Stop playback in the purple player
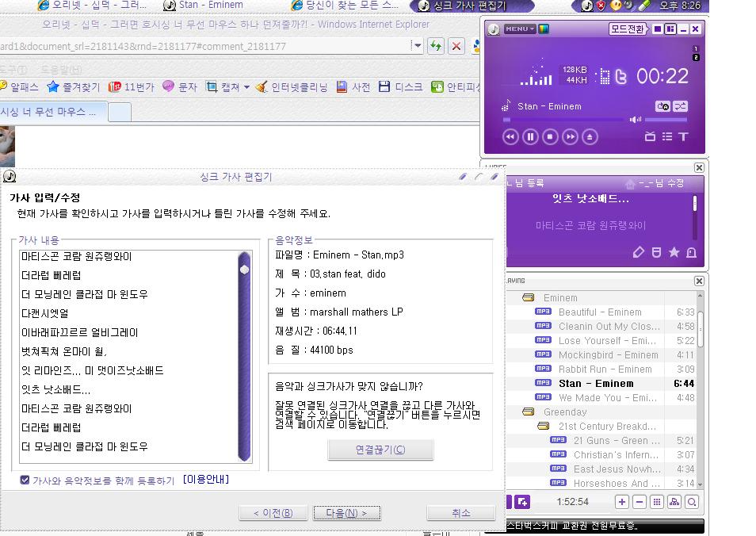This screenshot has width=756, height=536. point(550,137)
